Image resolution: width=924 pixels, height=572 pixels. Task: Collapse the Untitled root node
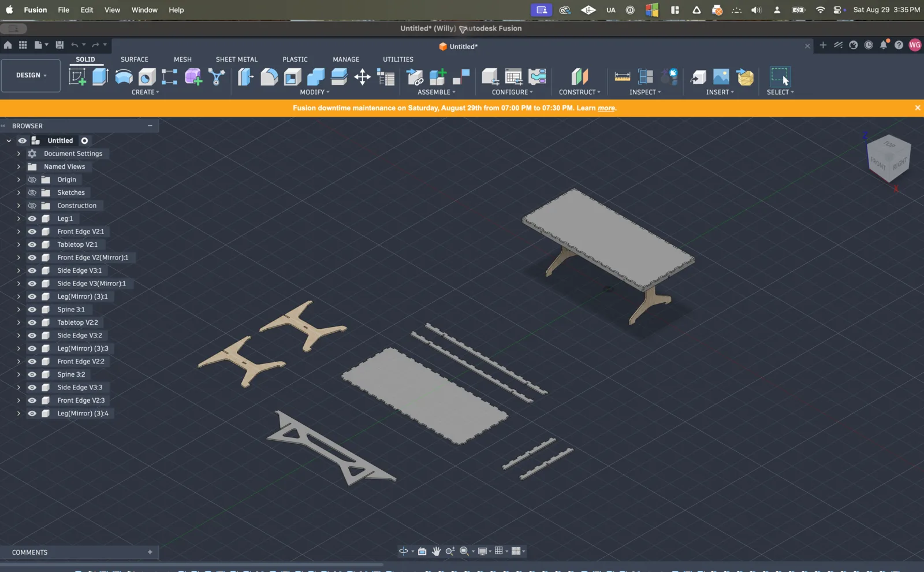click(x=9, y=141)
